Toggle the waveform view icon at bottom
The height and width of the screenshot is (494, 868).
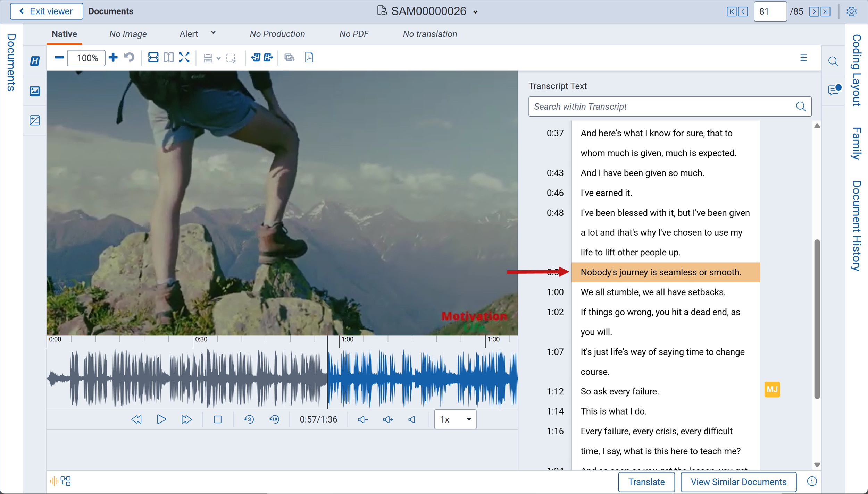coord(54,481)
